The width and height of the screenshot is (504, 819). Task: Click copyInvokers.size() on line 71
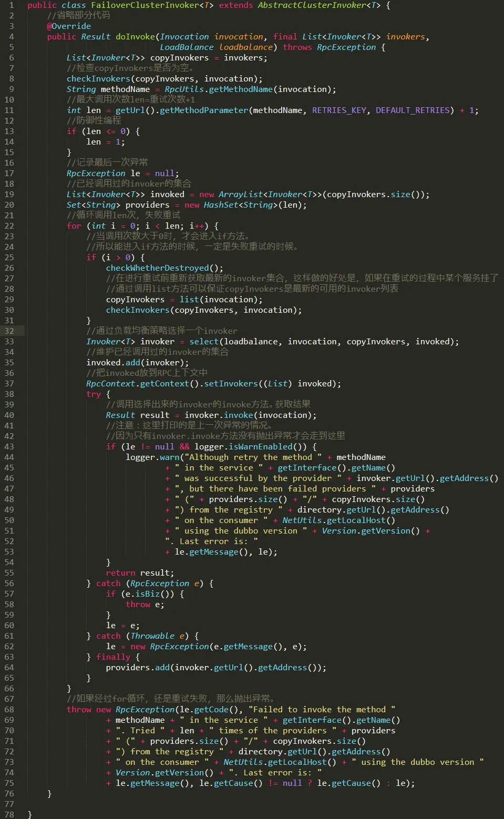320,741
